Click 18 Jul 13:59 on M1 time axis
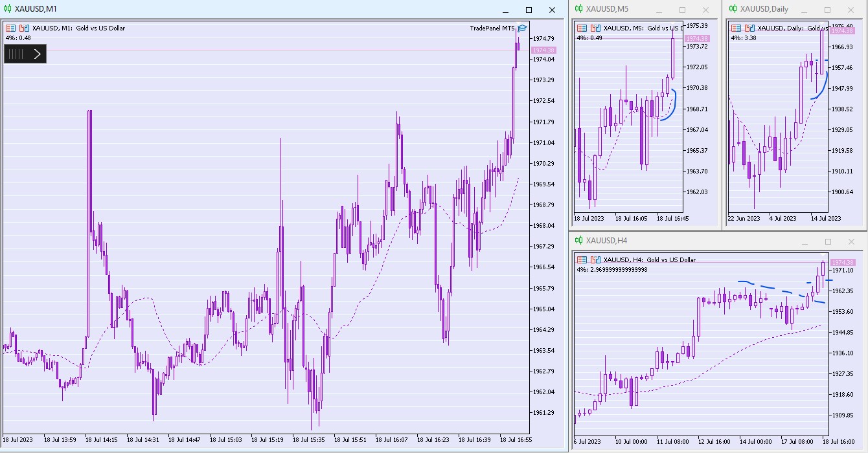 (x=60, y=439)
